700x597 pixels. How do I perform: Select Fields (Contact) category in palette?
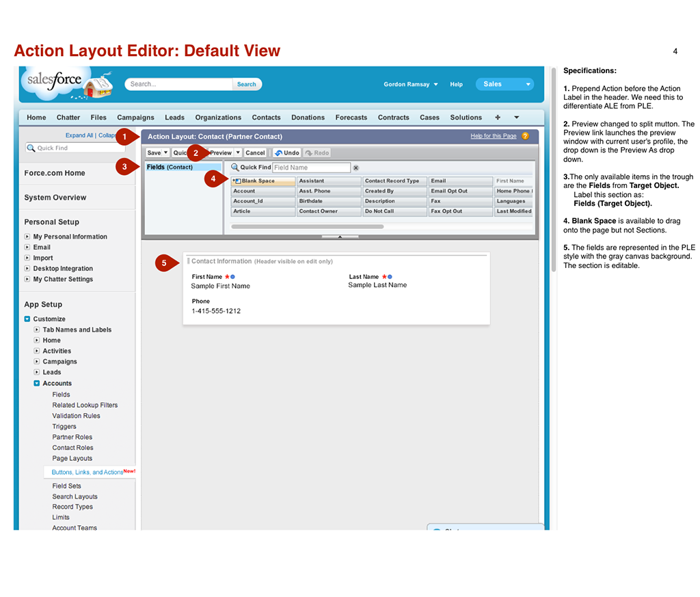183,167
